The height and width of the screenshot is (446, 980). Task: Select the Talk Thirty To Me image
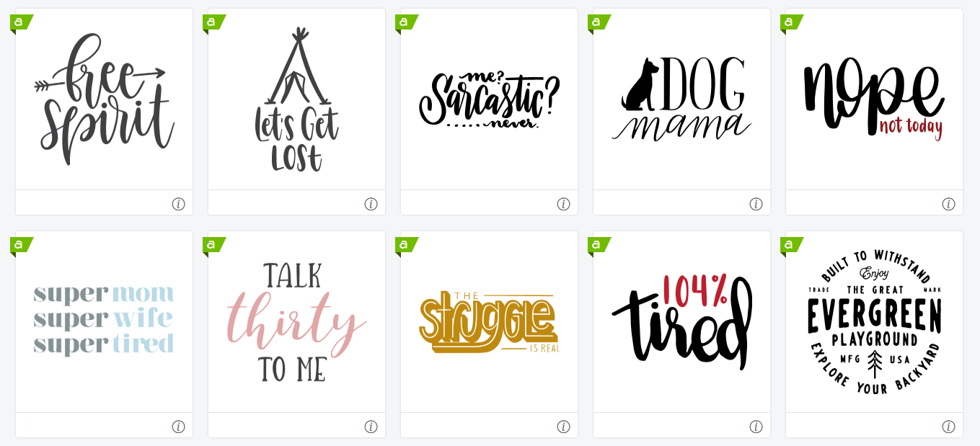click(x=296, y=322)
